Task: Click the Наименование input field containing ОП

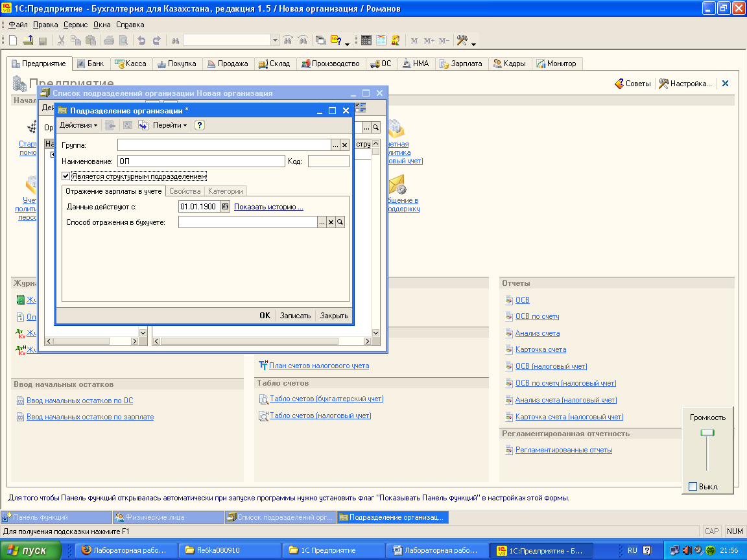Action: click(x=201, y=161)
